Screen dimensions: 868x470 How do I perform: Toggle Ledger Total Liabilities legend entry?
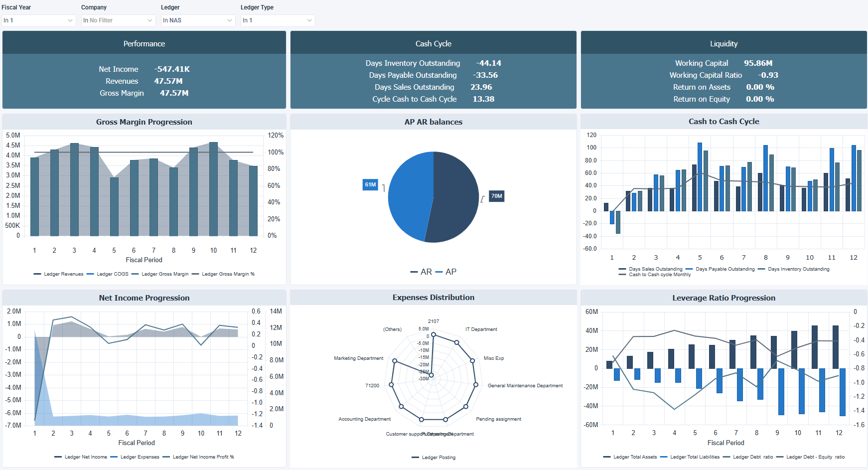tap(690, 457)
